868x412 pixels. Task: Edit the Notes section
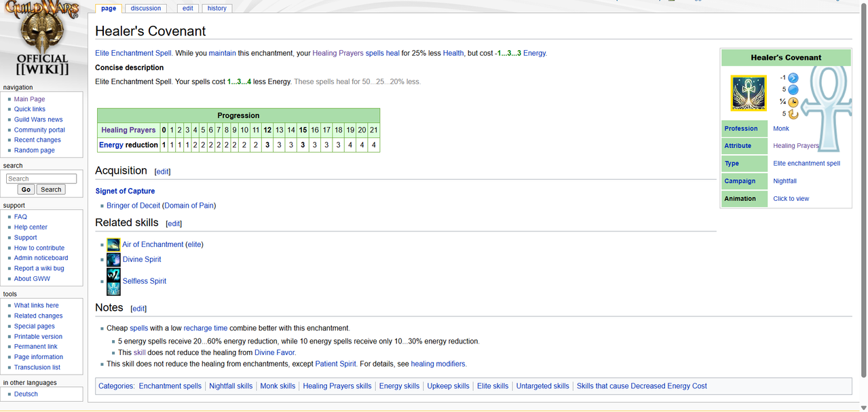[x=138, y=308]
